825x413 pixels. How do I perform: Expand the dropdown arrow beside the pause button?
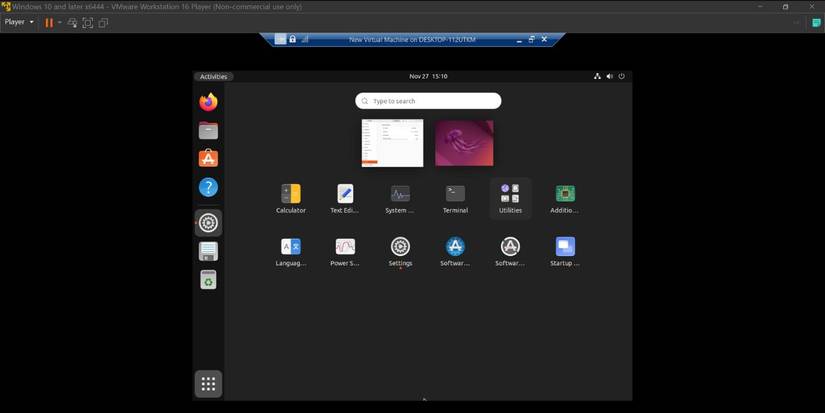click(59, 23)
